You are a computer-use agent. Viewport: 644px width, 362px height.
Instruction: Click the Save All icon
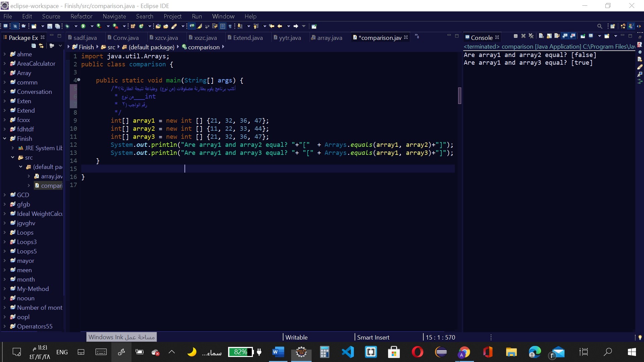58,26
